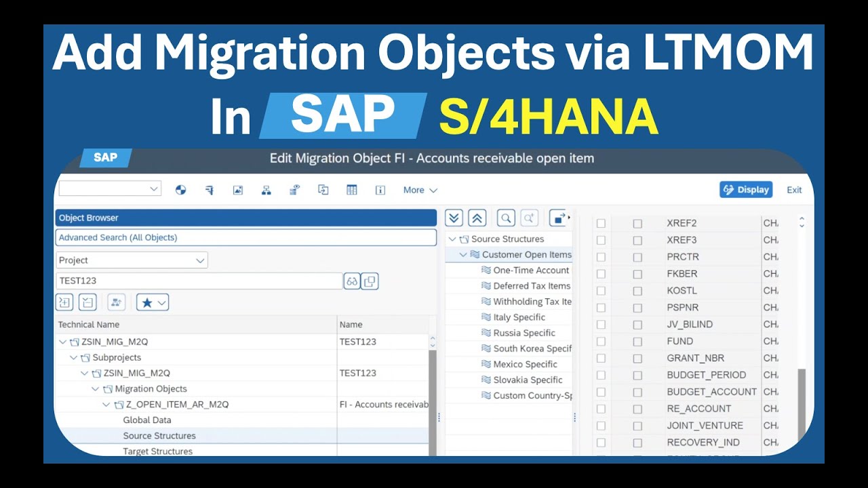The image size is (868, 488).
Task: Click the move layout squares icon
Action: pos(559,218)
